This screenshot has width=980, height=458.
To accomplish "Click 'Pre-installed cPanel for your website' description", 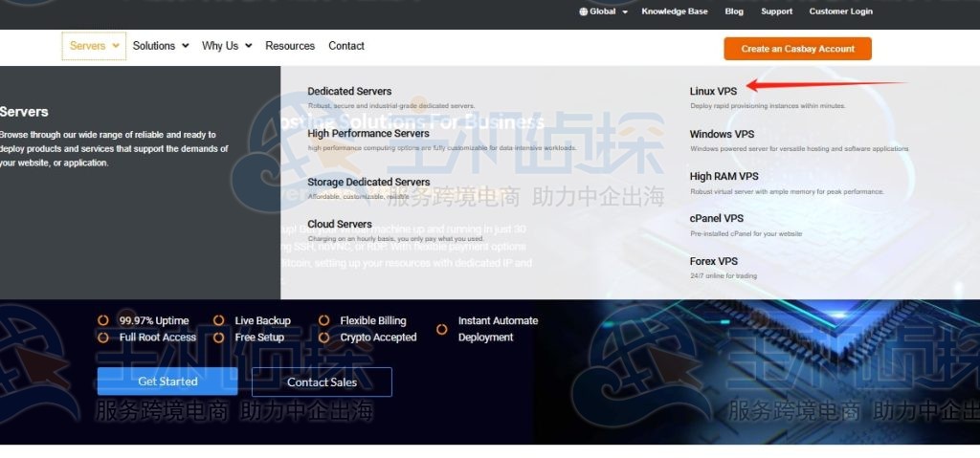I will coord(746,233).
